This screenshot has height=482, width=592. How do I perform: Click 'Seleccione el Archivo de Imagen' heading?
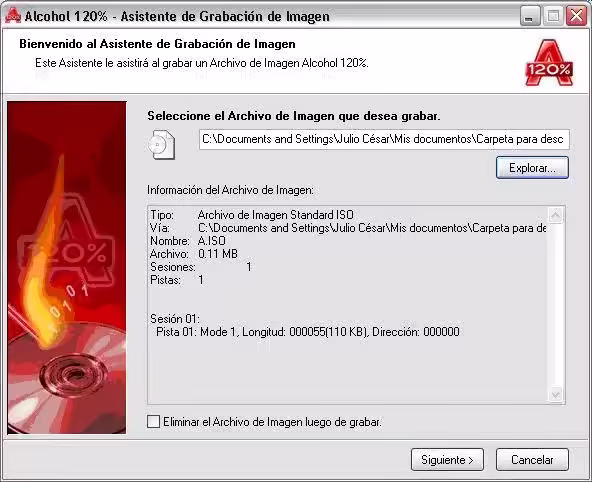[294, 116]
